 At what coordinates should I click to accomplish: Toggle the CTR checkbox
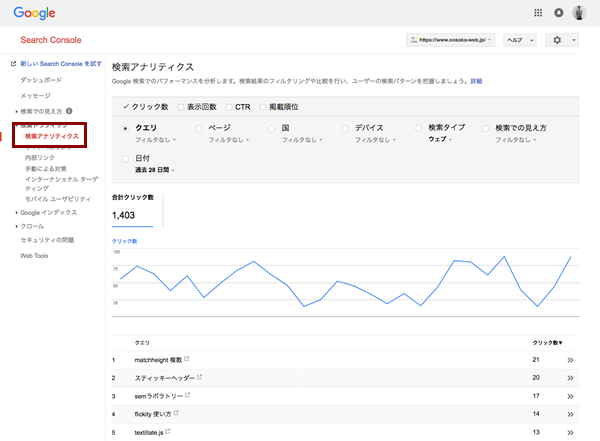click(x=230, y=106)
